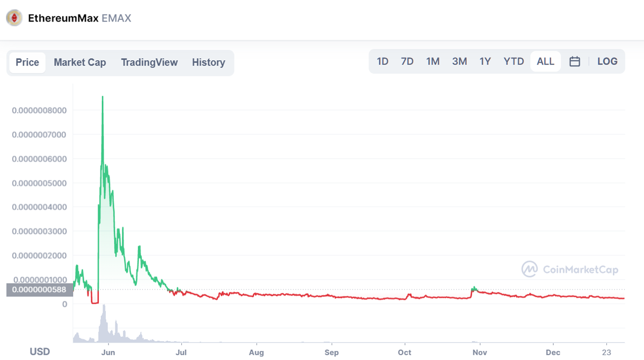Select the 1M time range
The height and width of the screenshot is (360, 644).
[x=433, y=61]
